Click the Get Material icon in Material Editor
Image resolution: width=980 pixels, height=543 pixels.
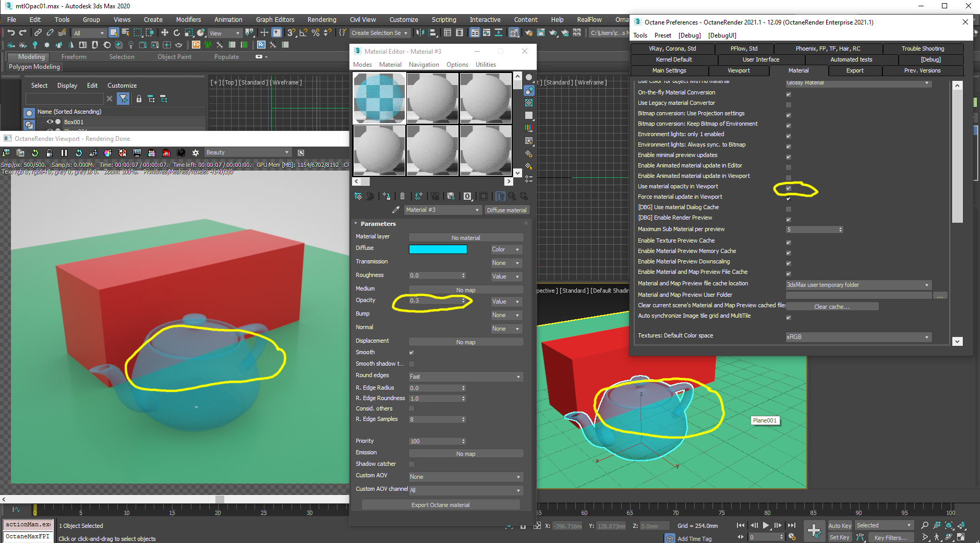pyautogui.click(x=358, y=196)
